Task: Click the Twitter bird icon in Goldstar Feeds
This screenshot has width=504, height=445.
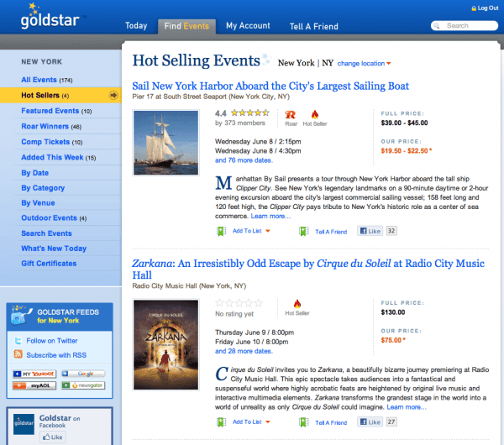Action: pos(18,341)
